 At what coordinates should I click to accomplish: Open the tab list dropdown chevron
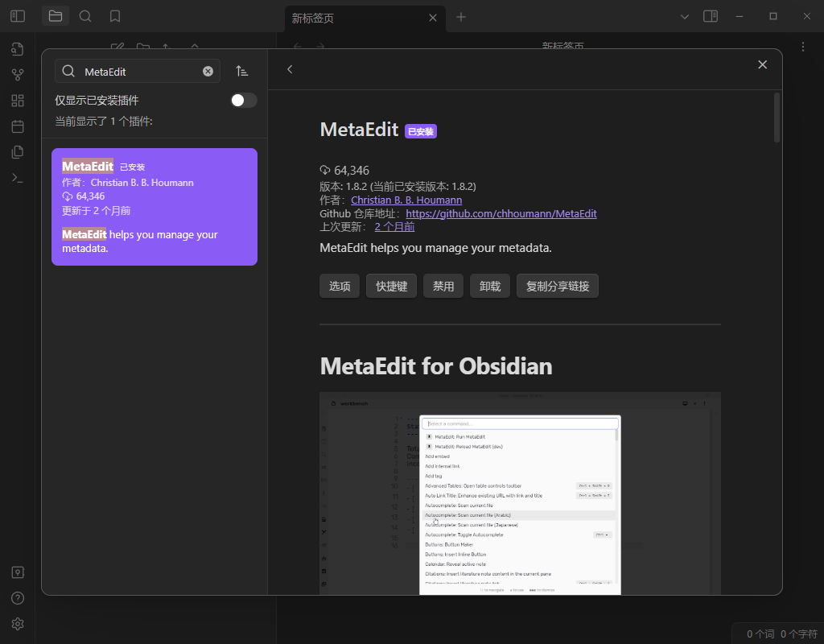[x=684, y=16]
